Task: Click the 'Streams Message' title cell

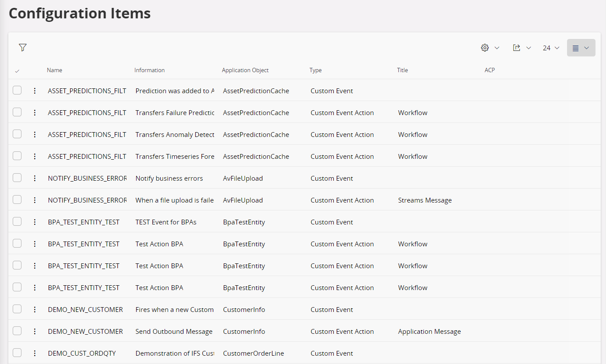Action: (425, 200)
